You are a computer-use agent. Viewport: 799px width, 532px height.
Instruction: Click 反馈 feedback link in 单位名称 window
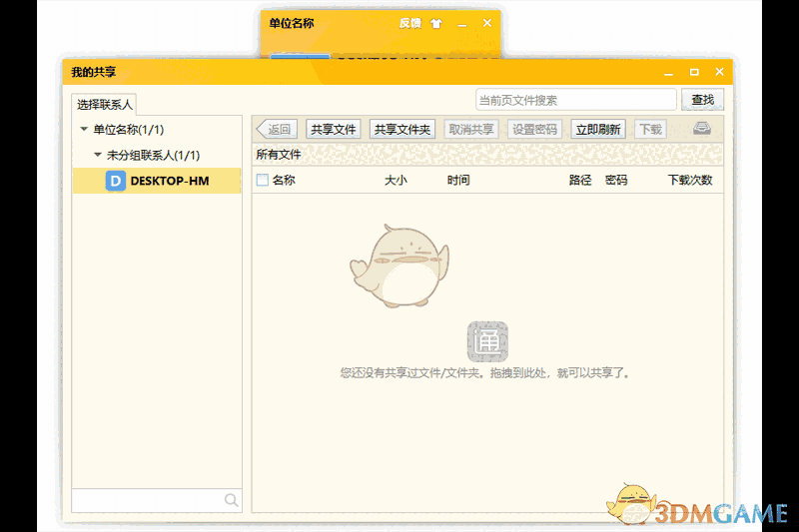pos(409,23)
